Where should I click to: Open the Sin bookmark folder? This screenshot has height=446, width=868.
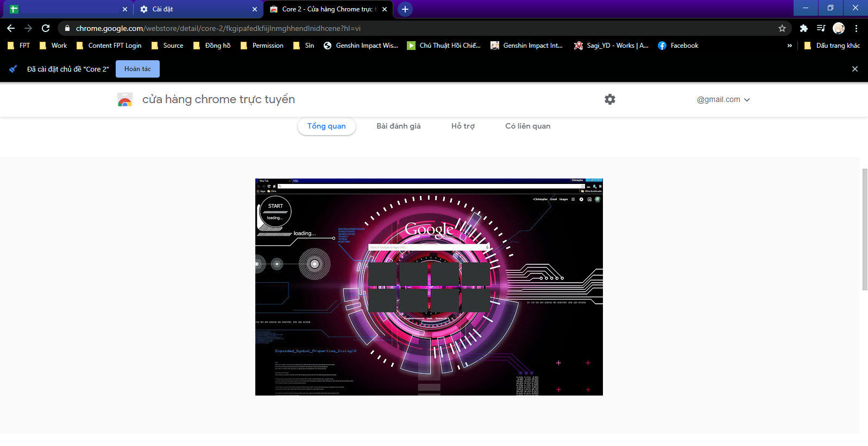pos(304,46)
